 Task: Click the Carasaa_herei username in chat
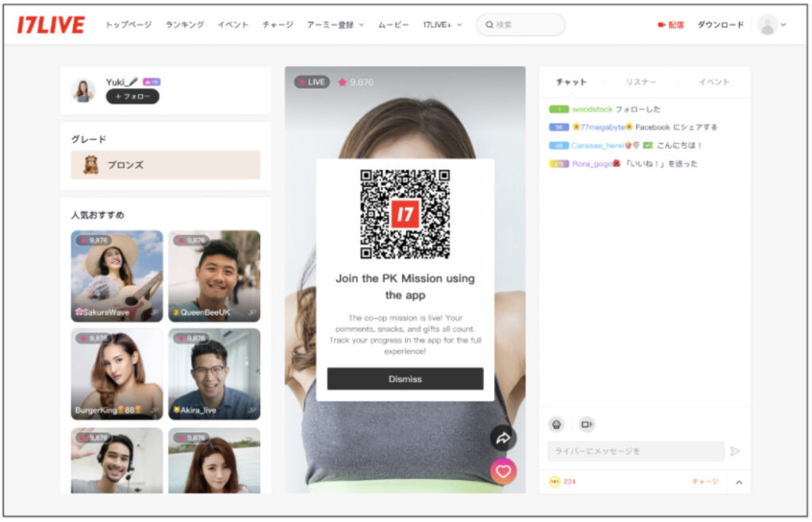(597, 145)
